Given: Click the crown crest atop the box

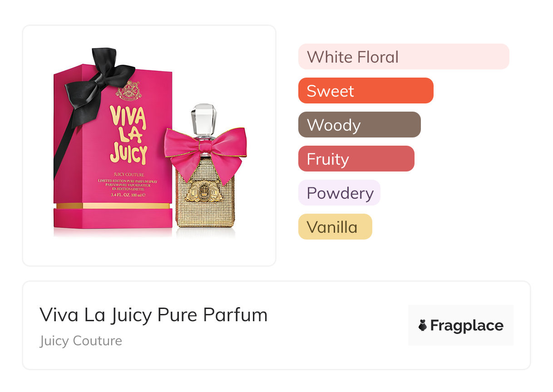Looking at the screenshot, I should [128, 90].
